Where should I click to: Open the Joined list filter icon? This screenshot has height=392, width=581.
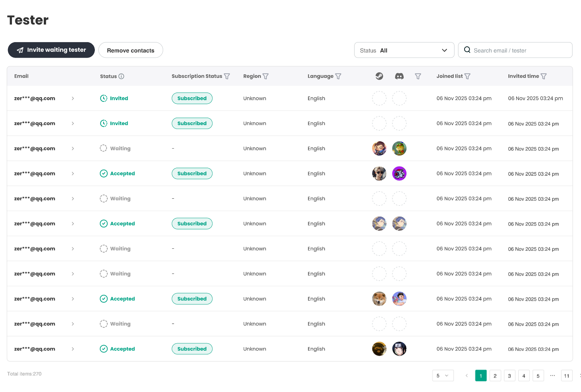click(467, 76)
